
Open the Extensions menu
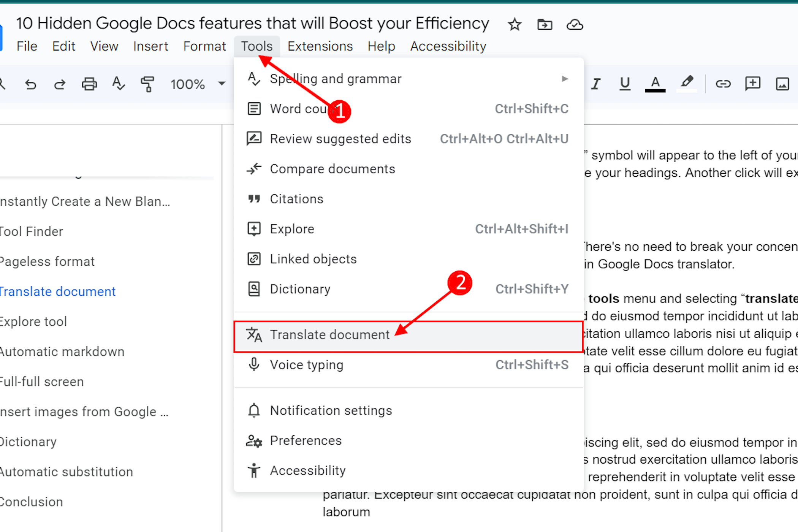pyautogui.click(x=320, y=46)
